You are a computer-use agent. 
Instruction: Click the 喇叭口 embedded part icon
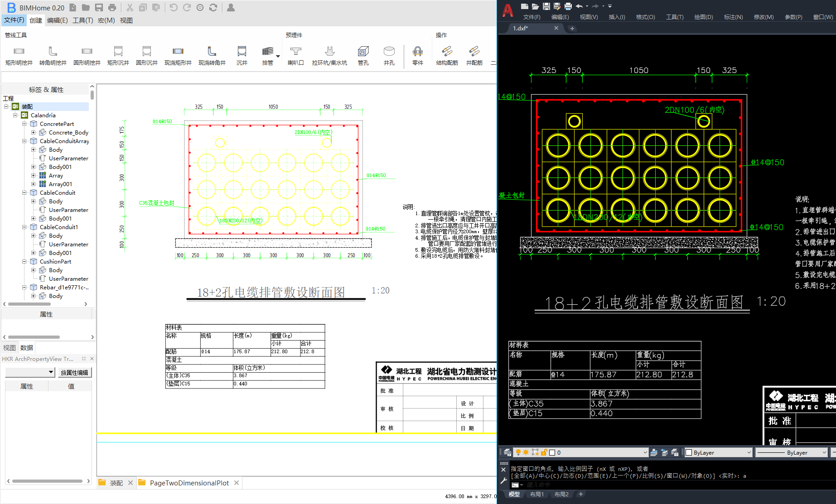point(295,51)
